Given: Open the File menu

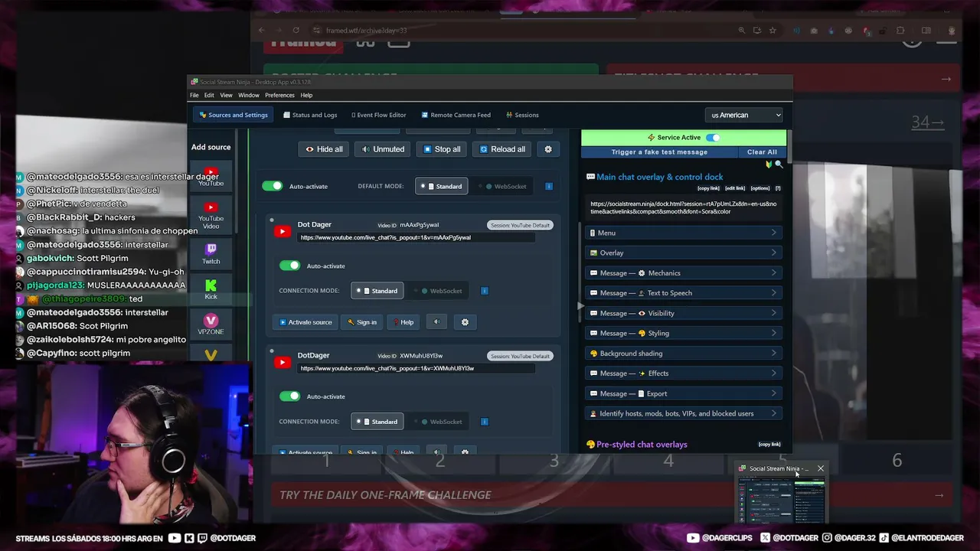Looking at the screenshot, I should pyautogui.click(x=194, y=95).
